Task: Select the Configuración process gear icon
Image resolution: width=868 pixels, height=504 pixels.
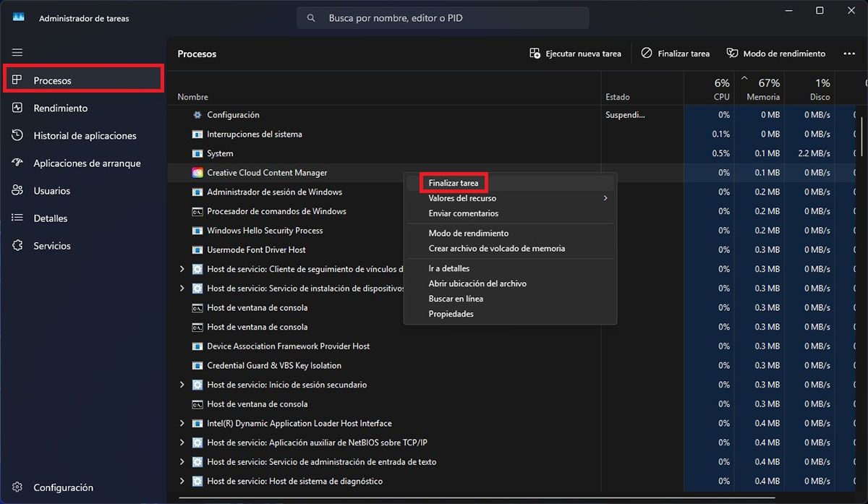Action: tap(197, 115)
